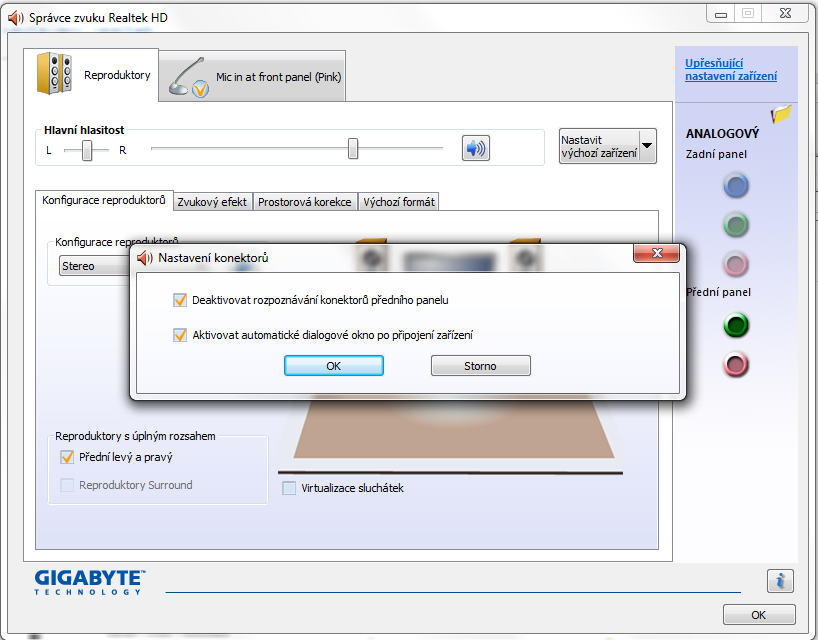Open the connector settings folder icon

click(780, 113)
